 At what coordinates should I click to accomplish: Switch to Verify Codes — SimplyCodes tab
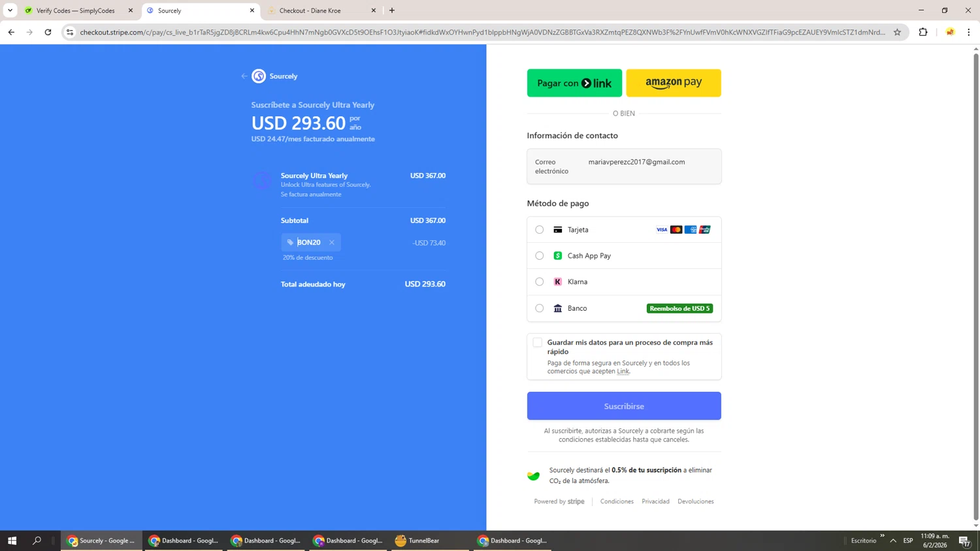point(76,10)
